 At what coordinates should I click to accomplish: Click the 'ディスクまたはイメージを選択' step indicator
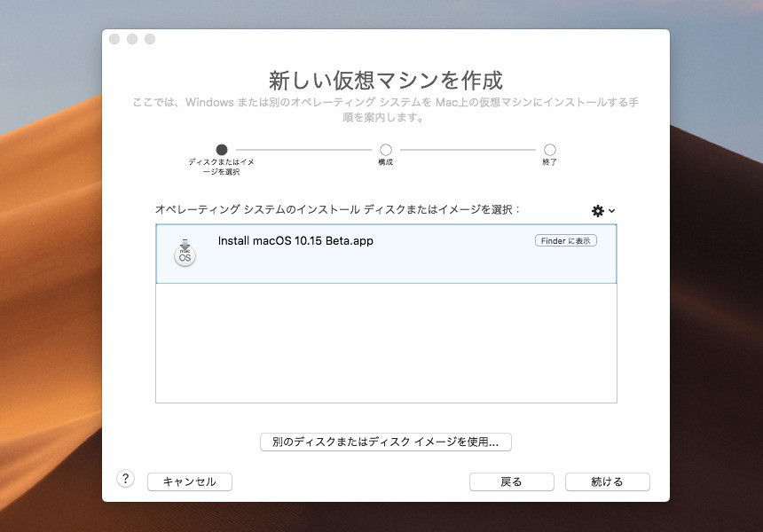tap(222, 149)
